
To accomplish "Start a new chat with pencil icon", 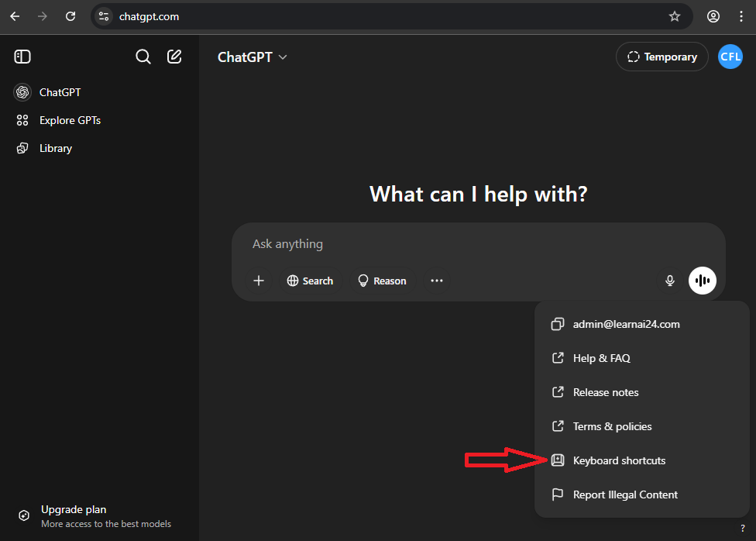I will [x=174, y=57].
